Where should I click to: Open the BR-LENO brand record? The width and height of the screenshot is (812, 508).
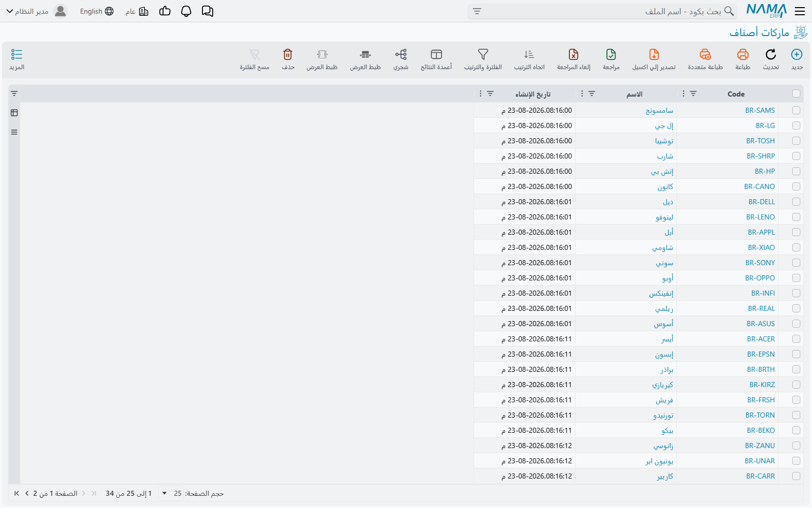(761, 217)
